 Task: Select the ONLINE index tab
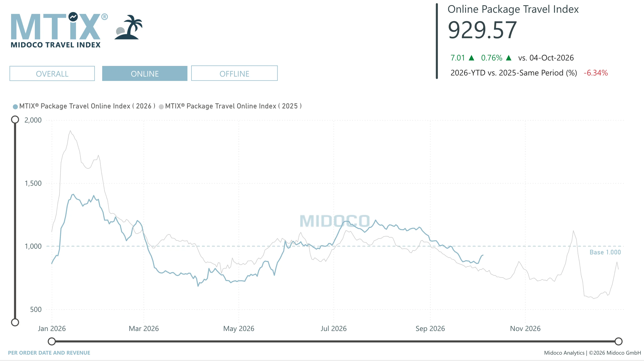[144, 74]
